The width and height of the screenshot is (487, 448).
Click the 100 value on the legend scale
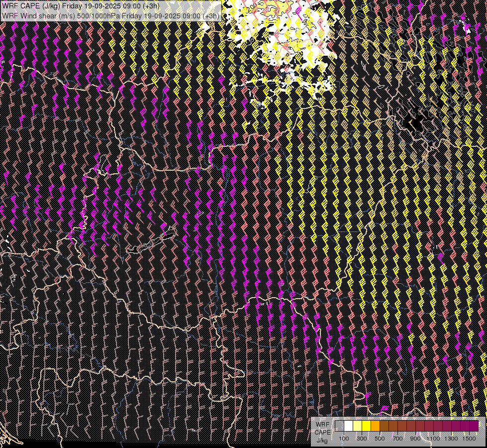click(x=344, y=439)
